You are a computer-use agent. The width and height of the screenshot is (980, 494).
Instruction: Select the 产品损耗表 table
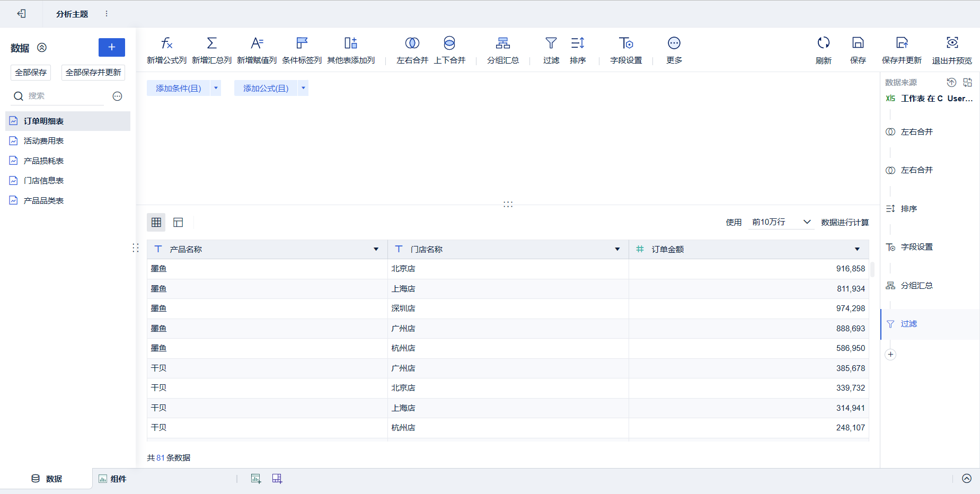68,161
